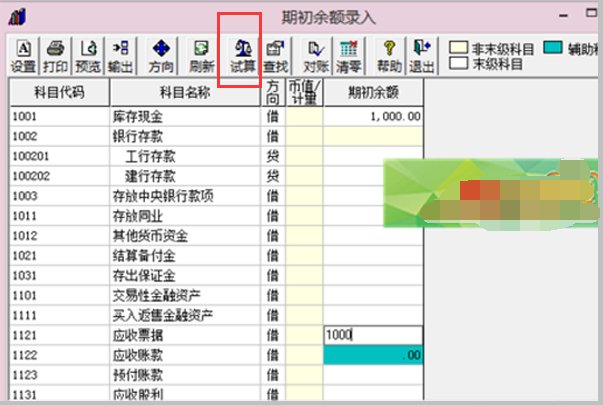The width and height of the screenshot is (603, 405).
Task: Select account code 1002
Action: pos(25,137)
